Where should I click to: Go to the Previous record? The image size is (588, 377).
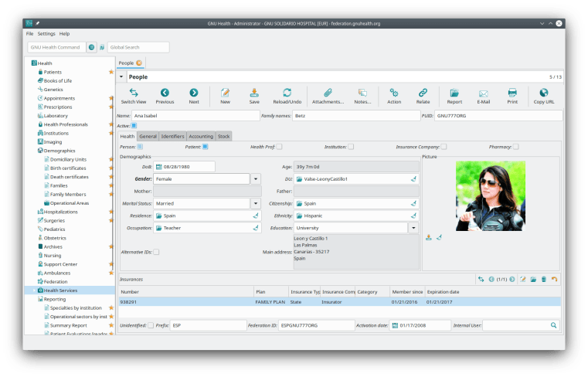pyautogui.click(x=165, y=93)
